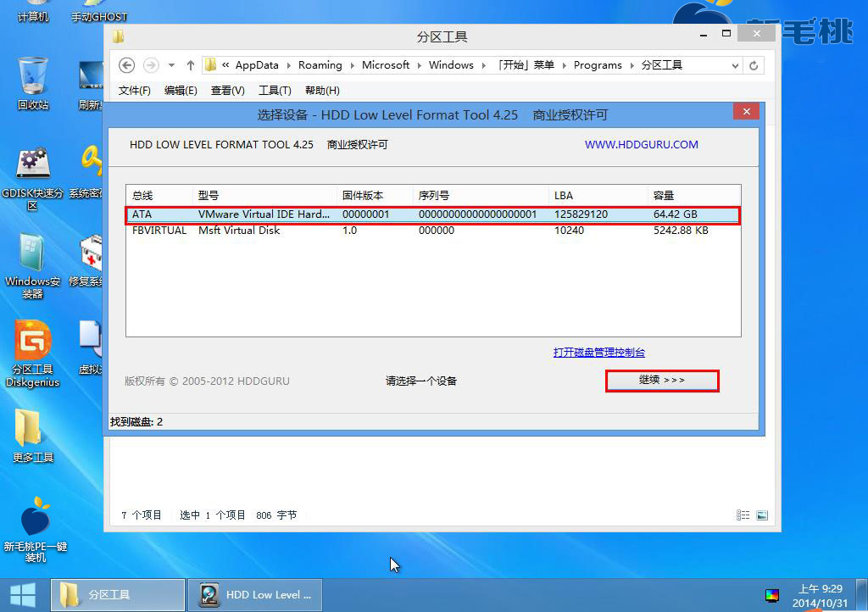The width and height of the screenshot is (868, 612).
Task: Open GDISK quick partition desktop icon
Action: [33, 178]
